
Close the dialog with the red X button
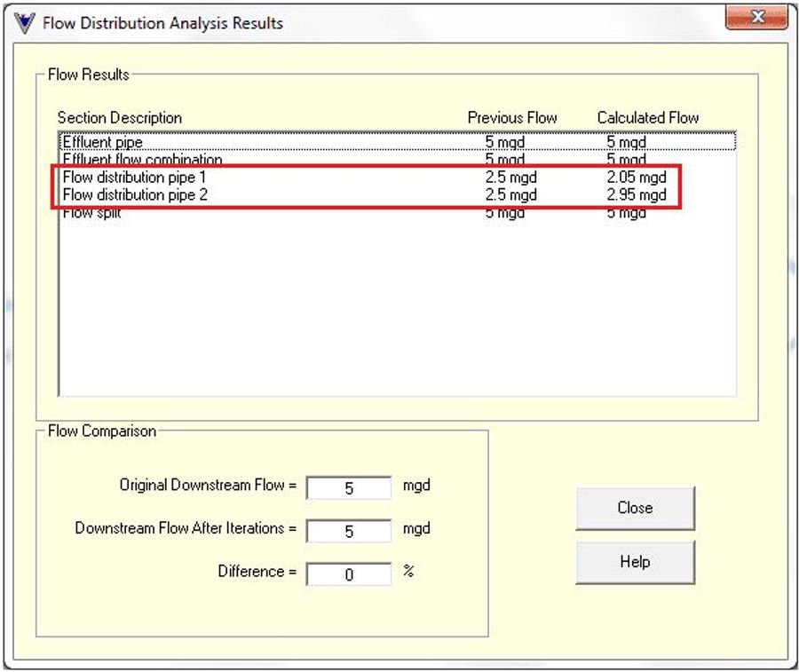[x=756, y=18]
